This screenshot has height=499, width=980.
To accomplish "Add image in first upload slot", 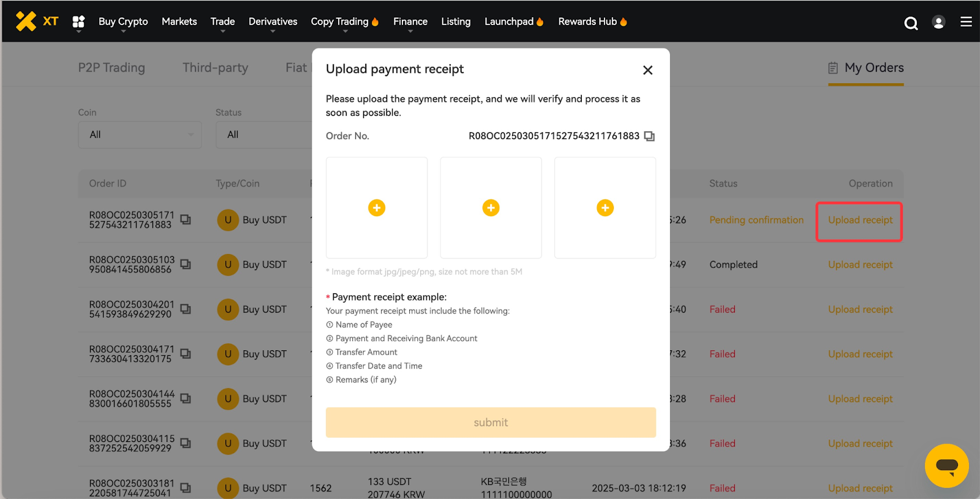I will click(x=377, y=208).
